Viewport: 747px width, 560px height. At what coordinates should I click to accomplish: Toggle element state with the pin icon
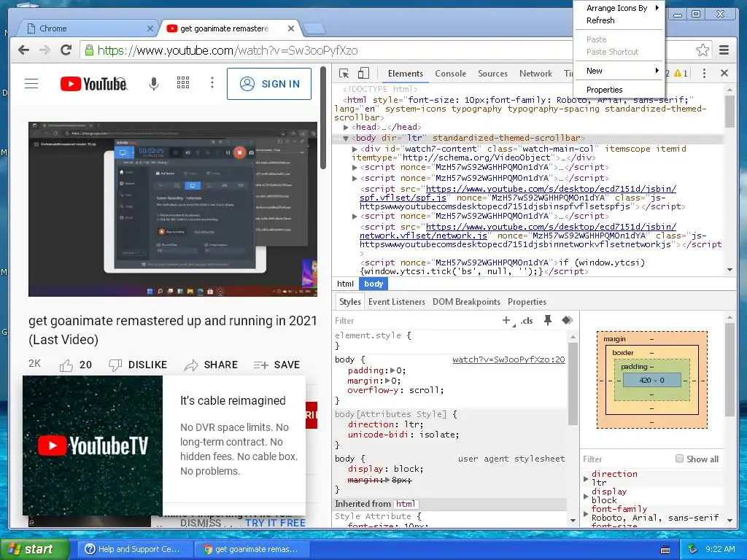click(548, 321)
